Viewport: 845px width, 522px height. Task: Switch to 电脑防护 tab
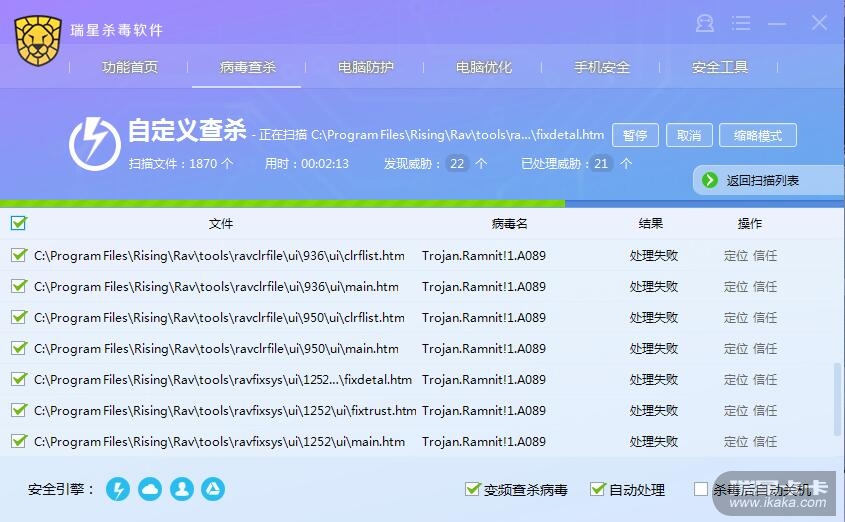click(365, 67)
